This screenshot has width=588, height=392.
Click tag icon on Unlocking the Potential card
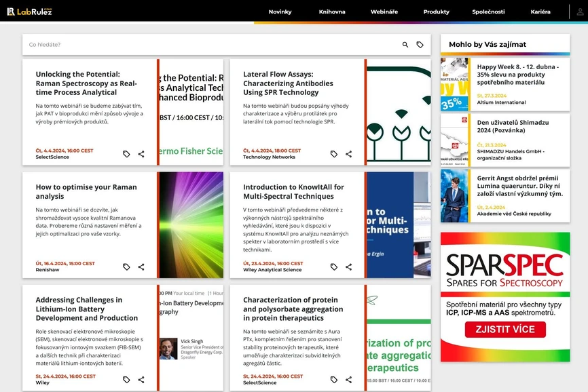pyautogui.click(x=126, y=154)
